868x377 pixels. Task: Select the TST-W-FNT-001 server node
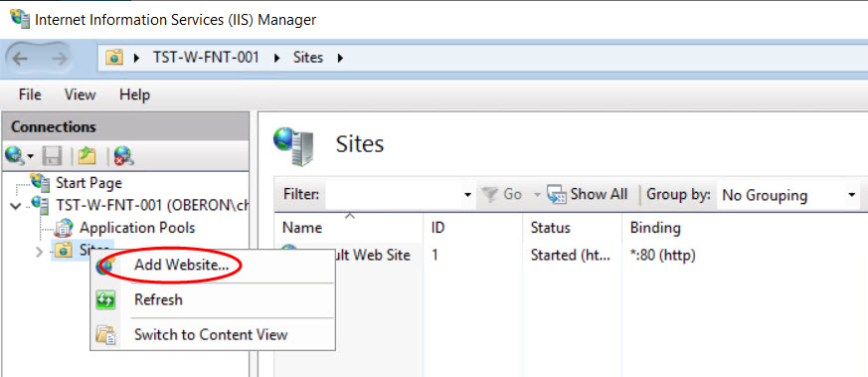152,205
